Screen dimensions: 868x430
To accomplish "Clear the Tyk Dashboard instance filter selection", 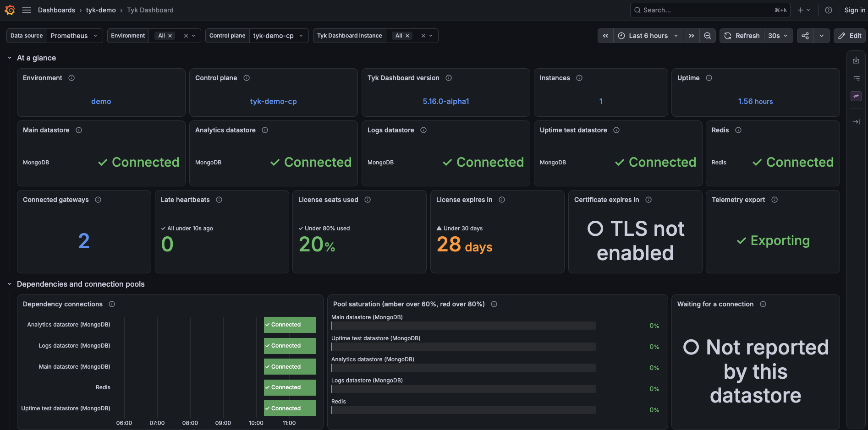I will (x=423, y=36).
